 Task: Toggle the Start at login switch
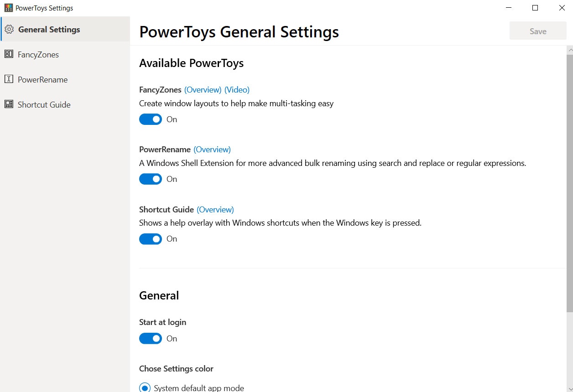(151, 339)
